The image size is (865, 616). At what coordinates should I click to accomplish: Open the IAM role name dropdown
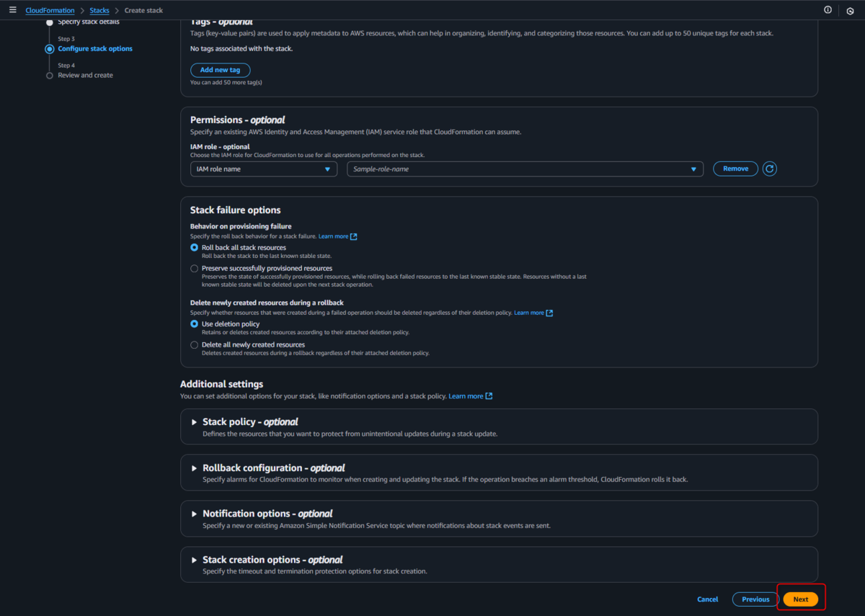click(264, 169)
